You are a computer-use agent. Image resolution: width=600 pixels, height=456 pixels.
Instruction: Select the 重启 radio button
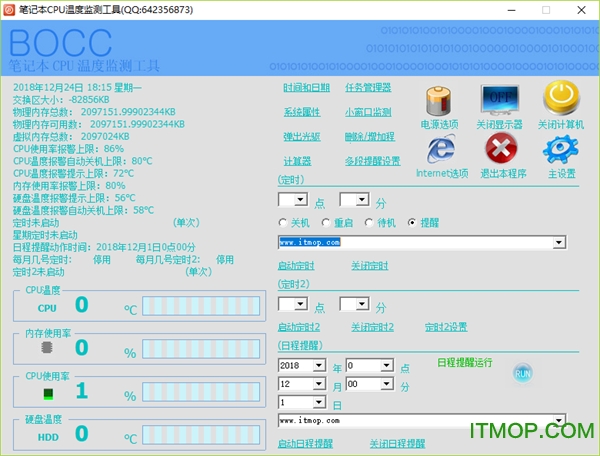[x=326, y=222]
